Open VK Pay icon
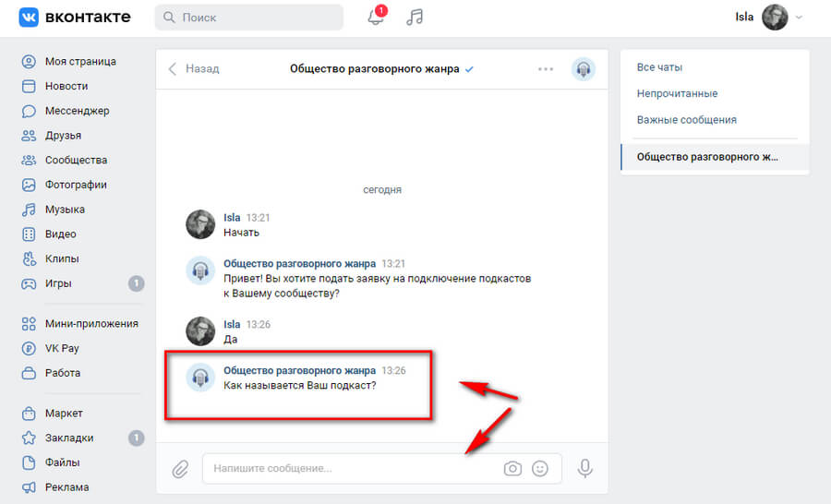The image size is (831, 504). (x=29, y=348)
